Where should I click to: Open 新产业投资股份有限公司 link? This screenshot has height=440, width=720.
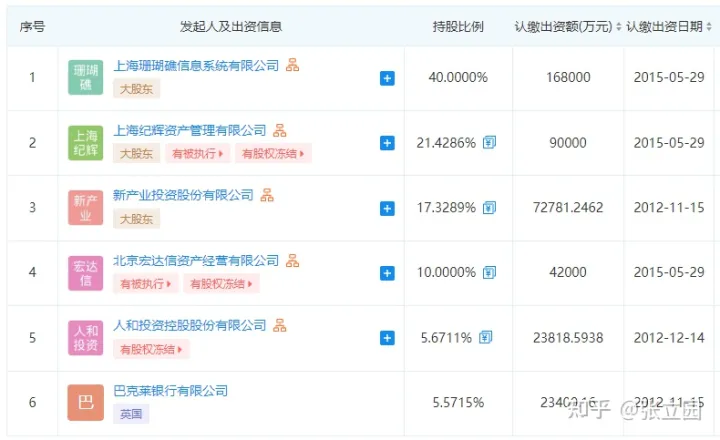tap(183, 196)
